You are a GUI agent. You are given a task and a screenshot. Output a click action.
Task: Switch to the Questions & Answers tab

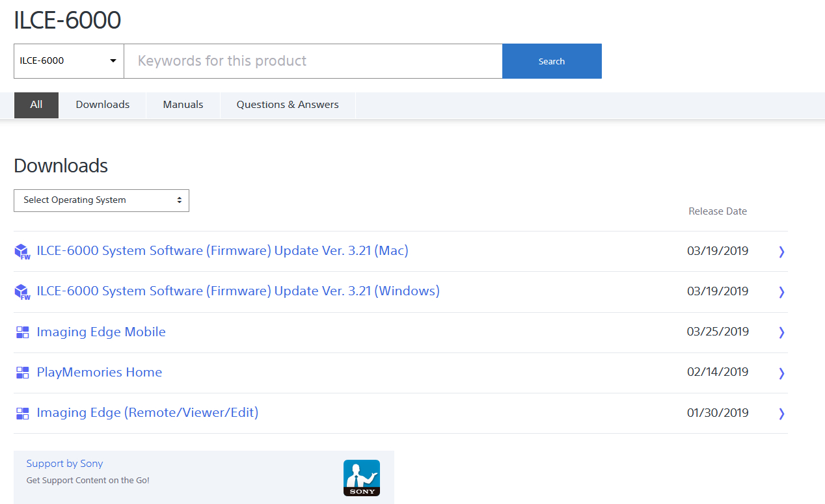coord(288,105)
